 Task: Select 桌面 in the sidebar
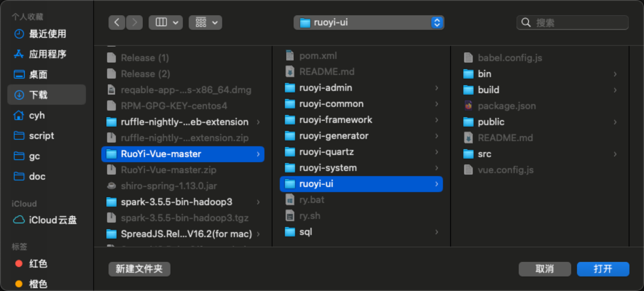tap(46, 74)
